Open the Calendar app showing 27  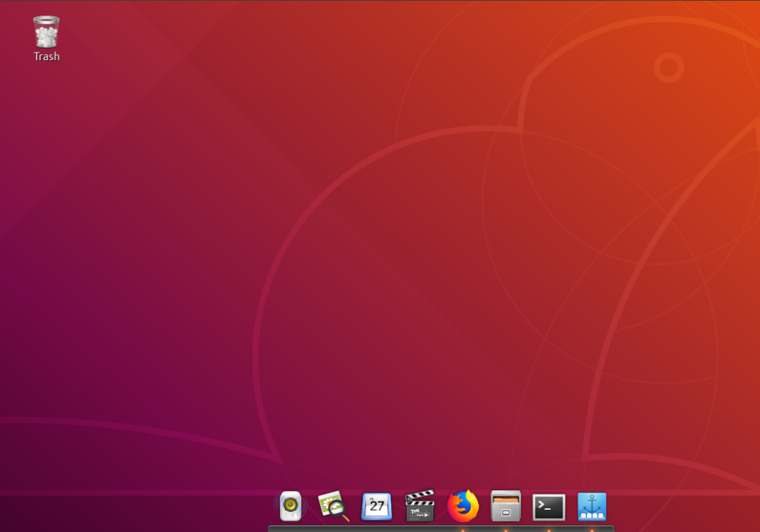pos(377,507)
